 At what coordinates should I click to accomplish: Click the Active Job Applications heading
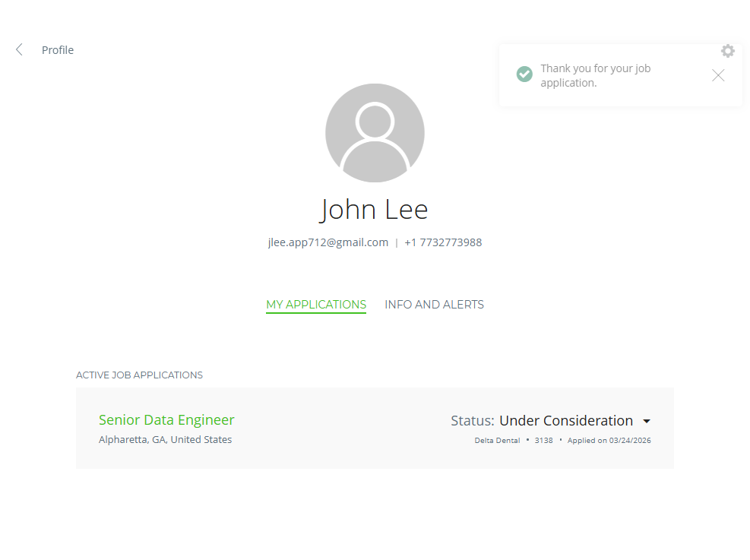tap(139, 375)
